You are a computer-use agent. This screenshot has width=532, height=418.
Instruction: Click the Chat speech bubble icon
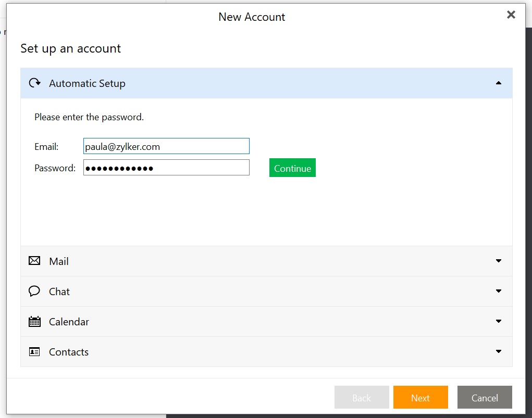[x=34, y=291]
